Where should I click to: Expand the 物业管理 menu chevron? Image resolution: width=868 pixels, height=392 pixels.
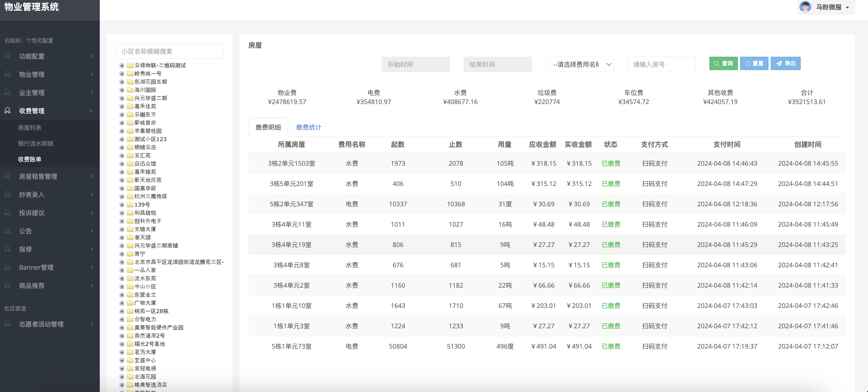pyautogui.click(x=92, y=74)
